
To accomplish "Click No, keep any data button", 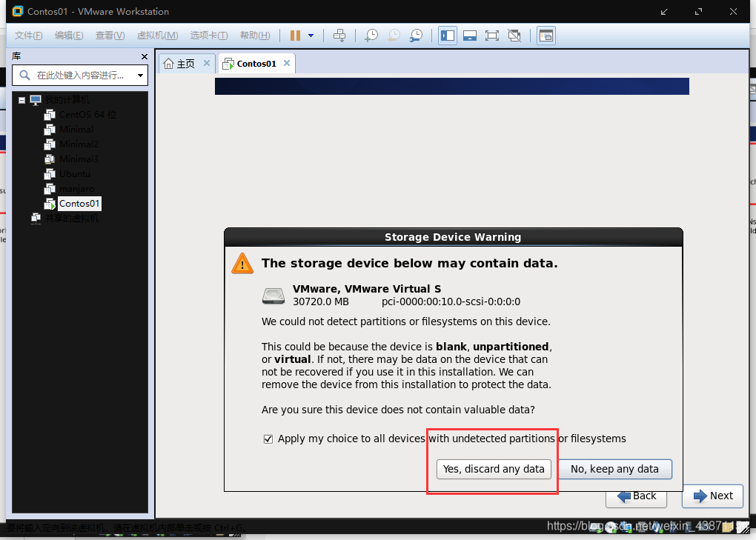I will tap(614, 469).
